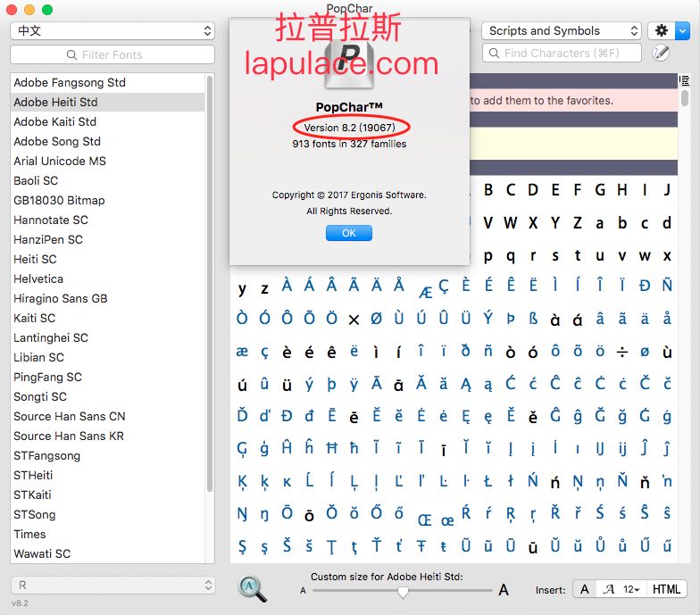
Task: Click the uppercase W character
Action: (x=511, y=223)
